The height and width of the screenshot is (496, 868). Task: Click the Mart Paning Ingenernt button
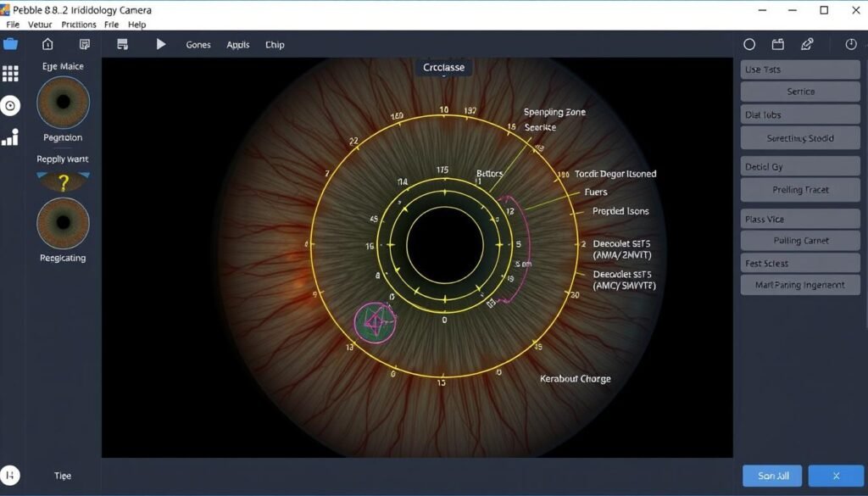click(x=800, y=285)
